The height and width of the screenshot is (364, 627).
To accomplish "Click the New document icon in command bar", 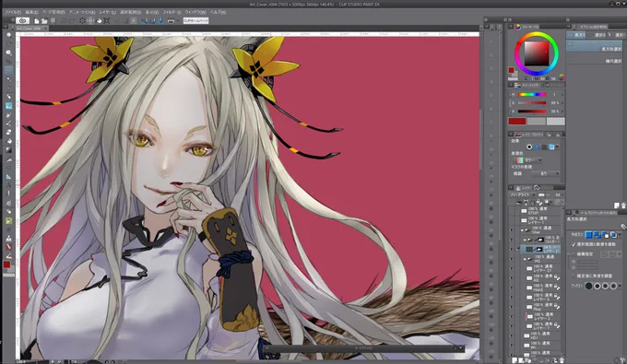I will pyautogui.click(x=36, y=21).
